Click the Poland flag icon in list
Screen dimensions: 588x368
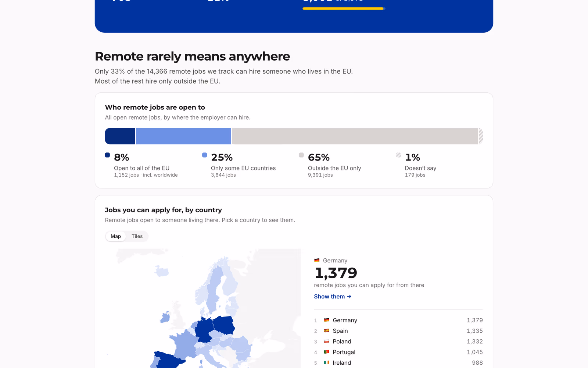[326, 342]
